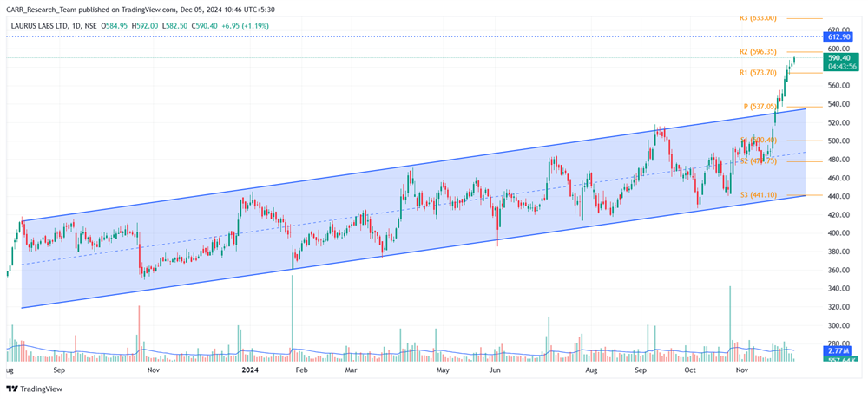This screenshot has width=868, height=399.
Task: Click 600.00 on the price axis
Action: click(x=838, y=49)
